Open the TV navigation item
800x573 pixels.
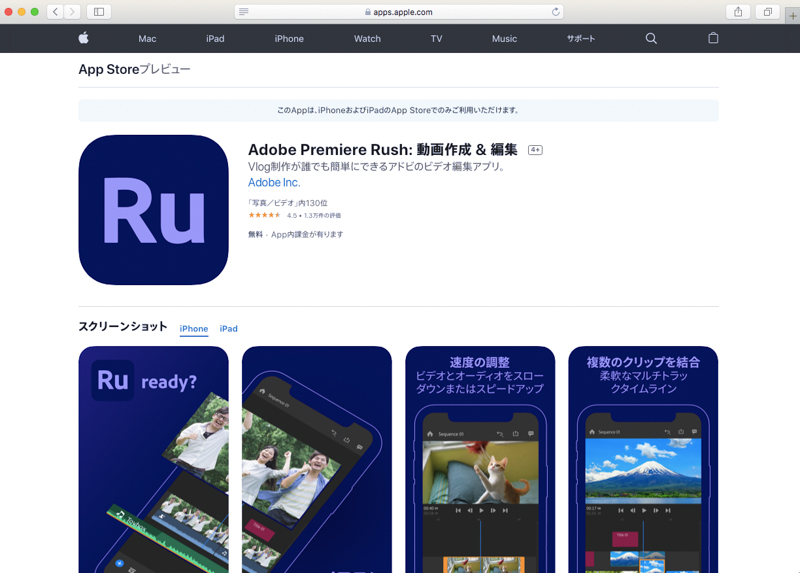click(436, 39)
